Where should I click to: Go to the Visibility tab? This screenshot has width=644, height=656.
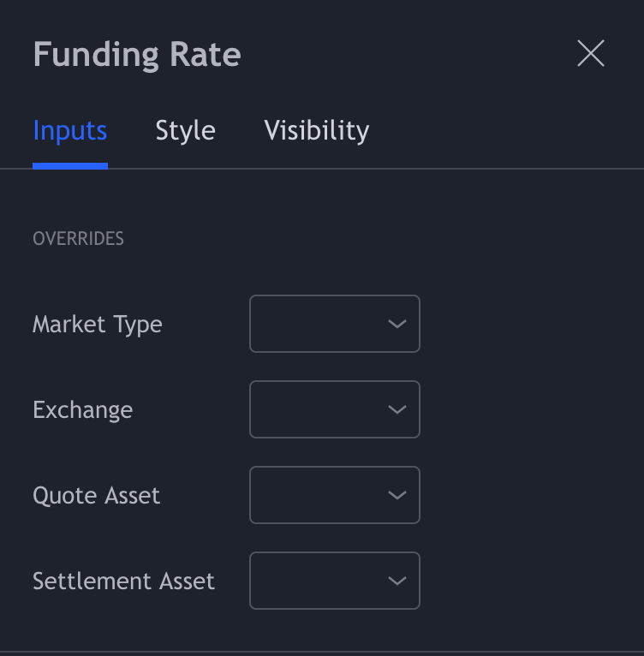tap(317, 131)
